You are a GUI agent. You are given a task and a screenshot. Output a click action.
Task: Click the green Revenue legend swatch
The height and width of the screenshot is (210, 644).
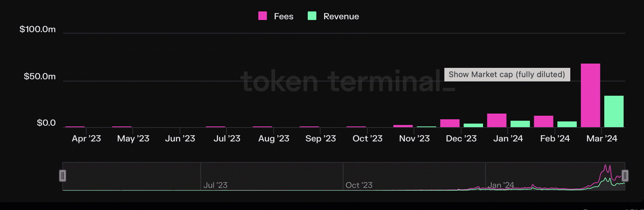[312, 16]
